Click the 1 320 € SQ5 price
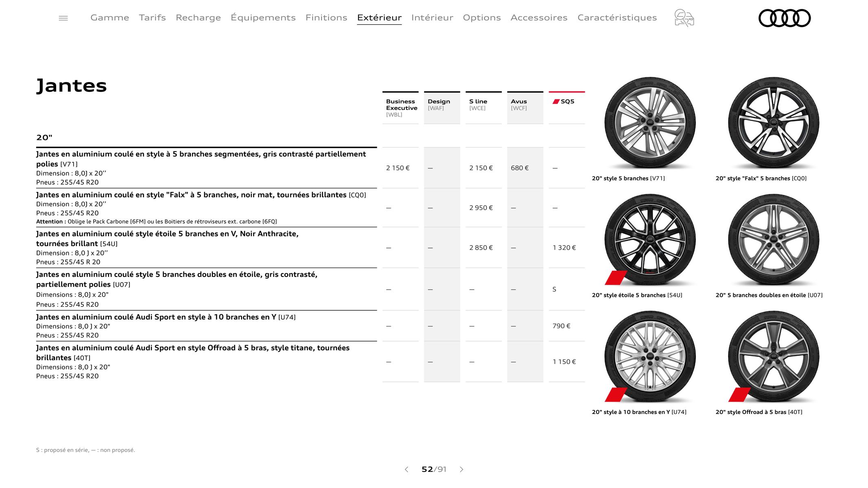Image resolution: width=868 pixels, height=488 pixels. (x=564, y=248)
